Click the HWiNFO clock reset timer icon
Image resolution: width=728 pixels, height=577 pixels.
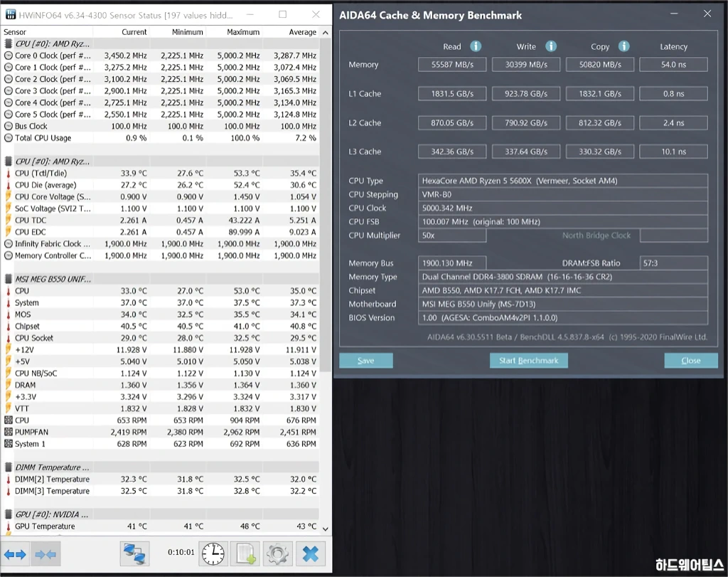pyautogui.click(x=213, y=554)
